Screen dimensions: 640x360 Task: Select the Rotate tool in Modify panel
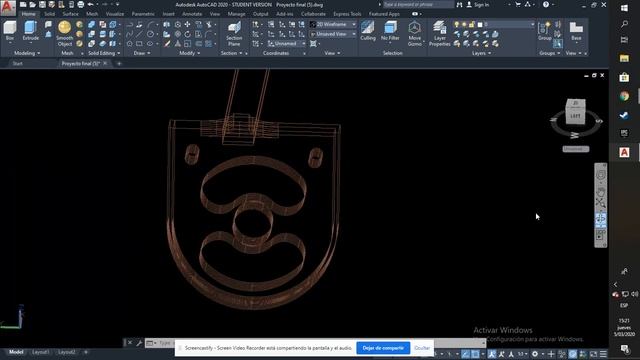(187, 34)
